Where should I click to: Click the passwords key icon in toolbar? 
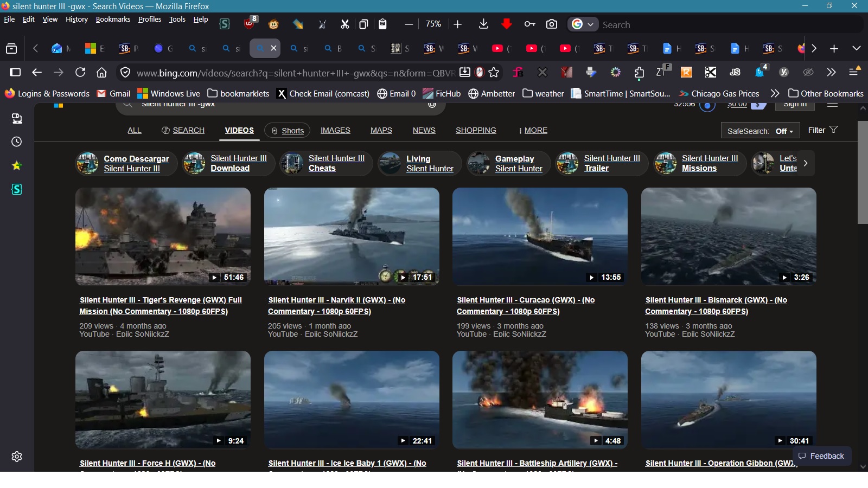click(x=529, y=24)
